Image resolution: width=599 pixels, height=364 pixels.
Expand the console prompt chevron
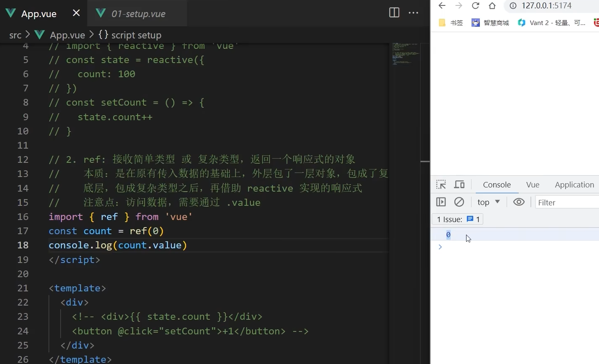[x=440, y=247]
